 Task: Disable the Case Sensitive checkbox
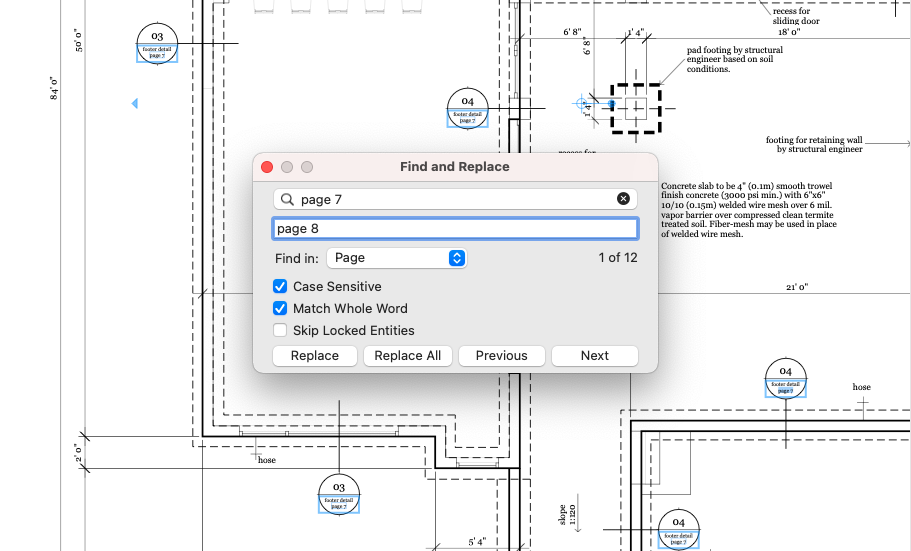281,287
